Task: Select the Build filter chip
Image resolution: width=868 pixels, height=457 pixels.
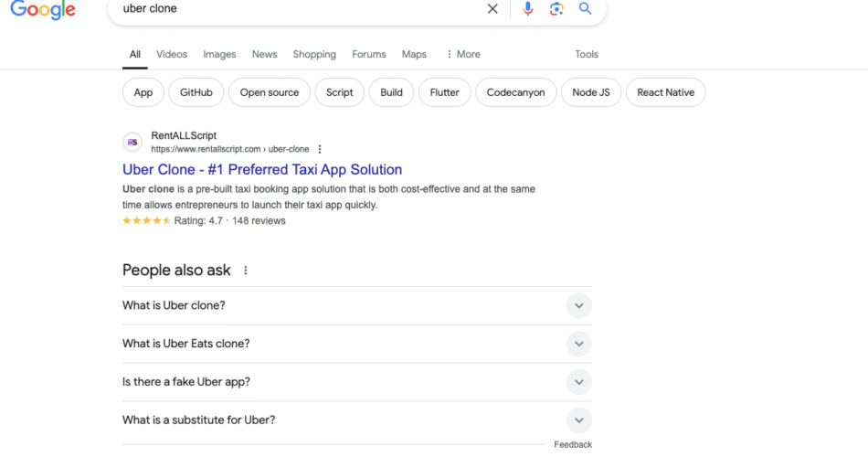Action: click(391, 92)
